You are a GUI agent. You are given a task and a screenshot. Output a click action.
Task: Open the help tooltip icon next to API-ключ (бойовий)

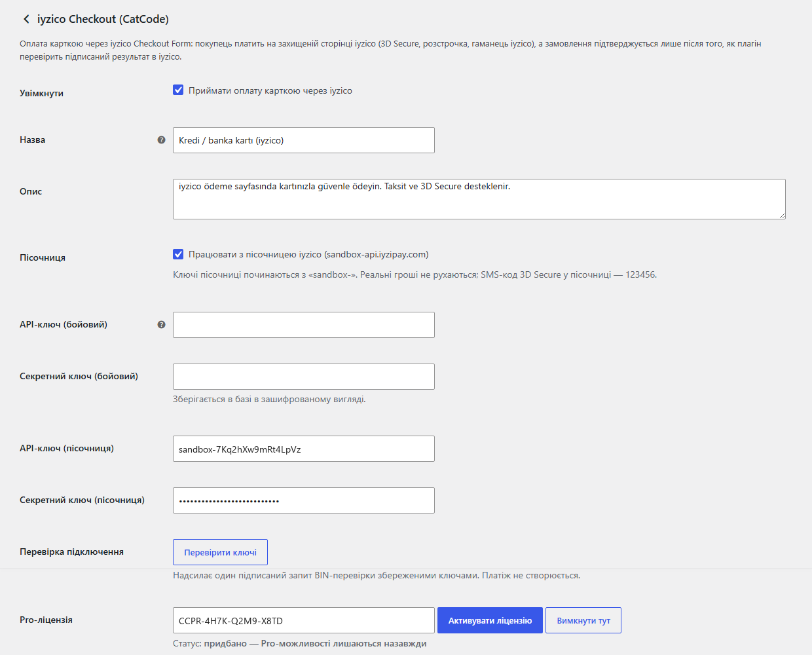click(x=161, y=325)
